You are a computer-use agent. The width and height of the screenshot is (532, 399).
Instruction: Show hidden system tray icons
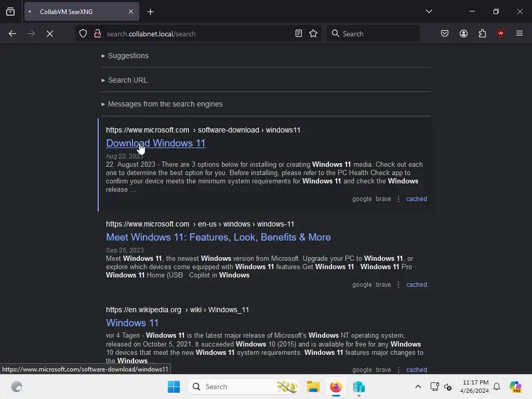click(x=418, y=387)
